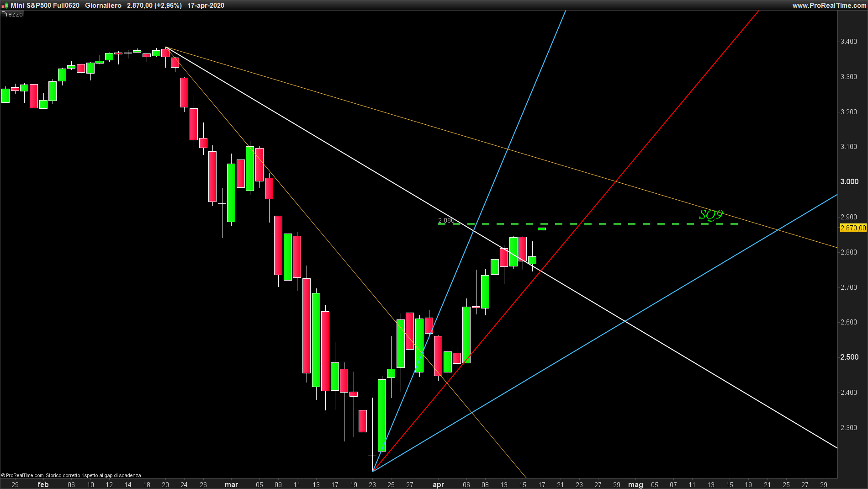
Task: Click the 2.880 level label on dashed line
Action: pyautogui.click(x=446, y=220)
